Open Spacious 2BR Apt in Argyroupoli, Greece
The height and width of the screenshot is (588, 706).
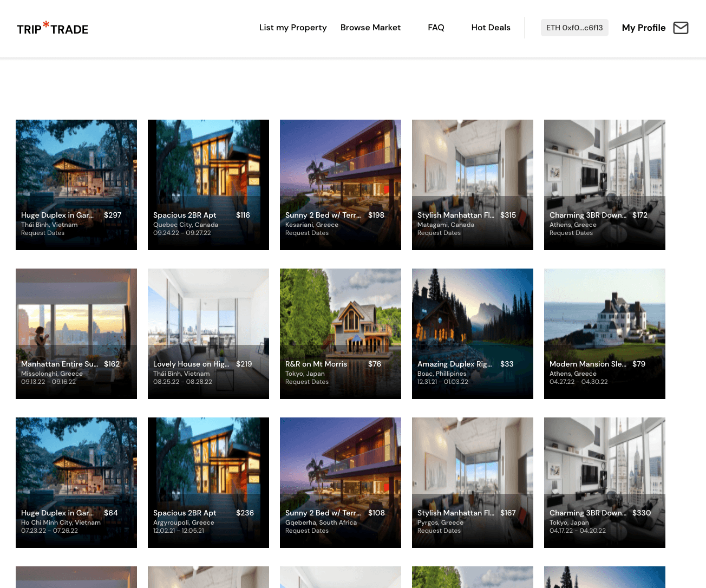point(208,482)
